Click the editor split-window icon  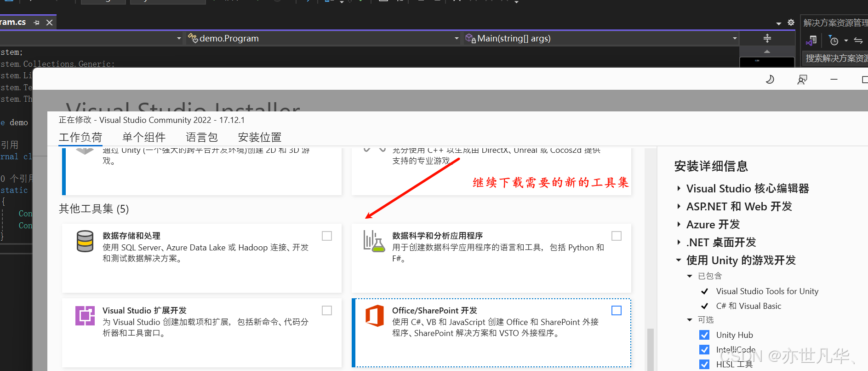coord(767,38)
